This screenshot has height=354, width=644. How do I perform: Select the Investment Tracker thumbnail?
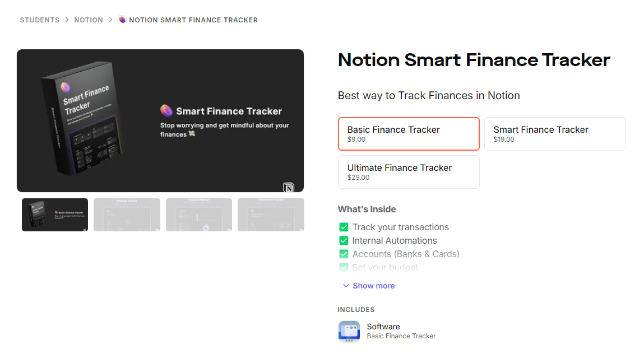(x=271, y=215)
